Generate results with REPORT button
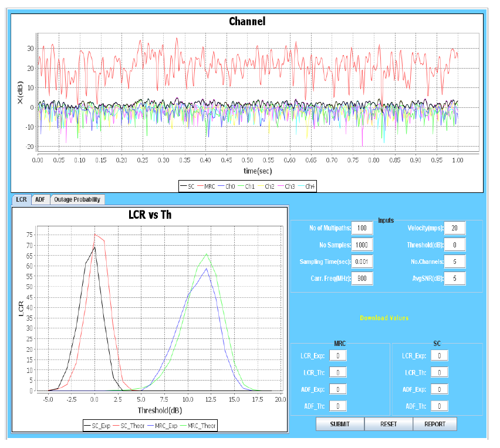500x448 pixels. [435, 424]
